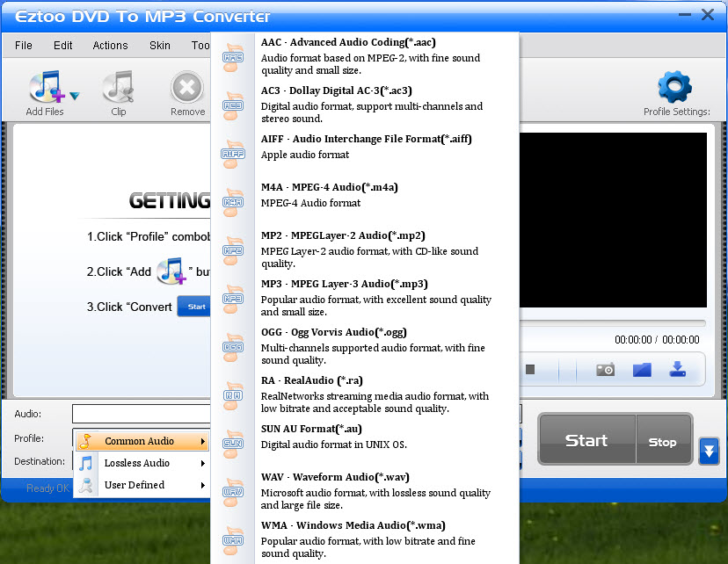Click the Remove toolbar icon
This screenshot has width=728, height=564.
pyautogui.click(x=187, y=87)
